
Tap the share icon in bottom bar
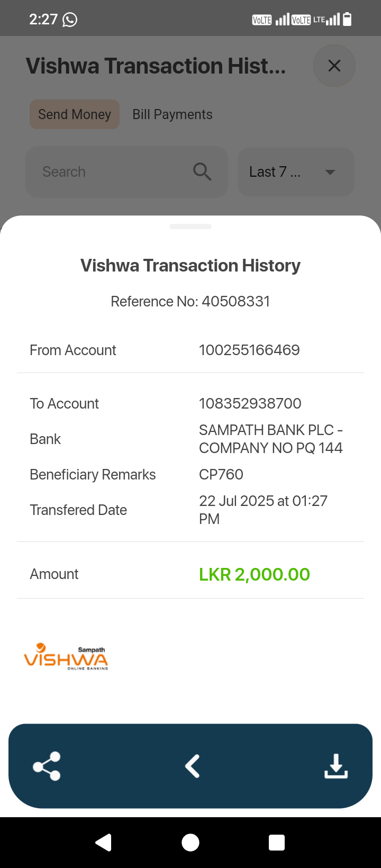pos(47,766)
